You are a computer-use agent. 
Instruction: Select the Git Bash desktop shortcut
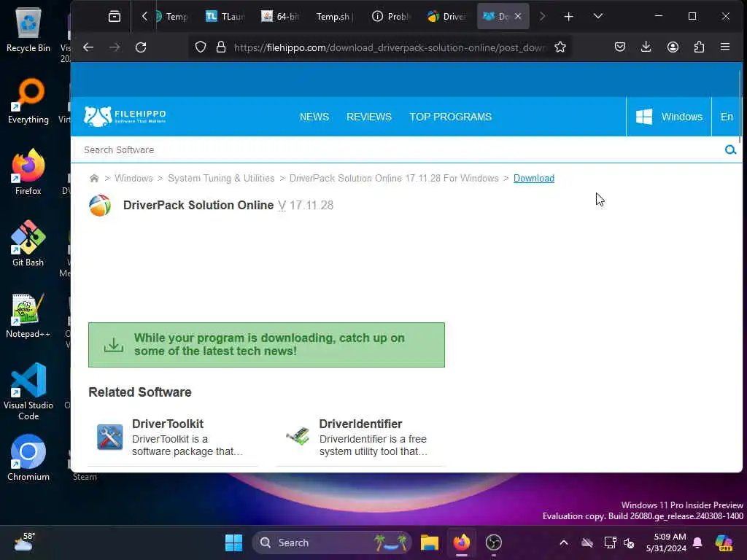point(28,244)
